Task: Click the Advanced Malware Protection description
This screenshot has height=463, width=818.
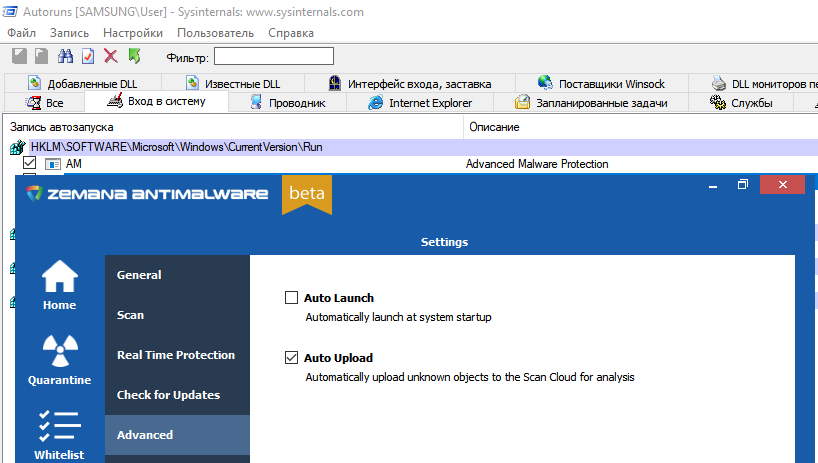Action: tap(537, 164)
